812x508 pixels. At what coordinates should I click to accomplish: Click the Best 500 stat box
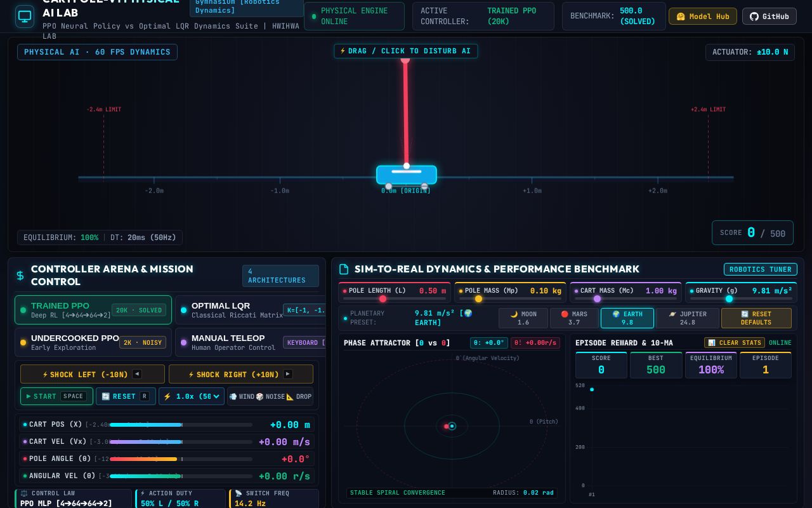point(656,365)
